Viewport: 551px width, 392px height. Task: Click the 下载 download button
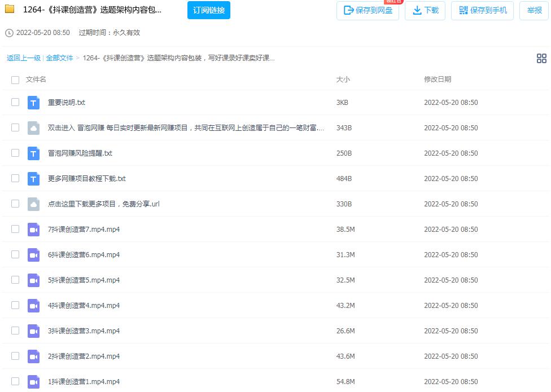425,11
